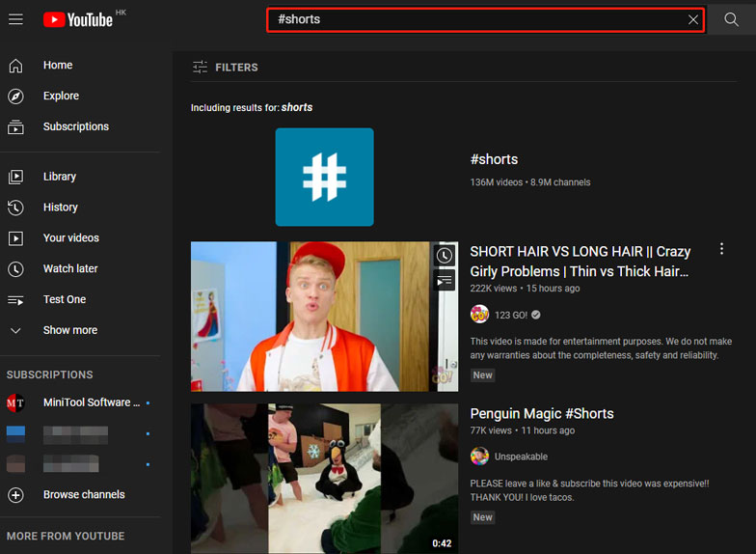Image resolution: width=756 pixels, height=554 pixels.
Task: Click the 123 GO! channel avatar
Action: point(479,315)
